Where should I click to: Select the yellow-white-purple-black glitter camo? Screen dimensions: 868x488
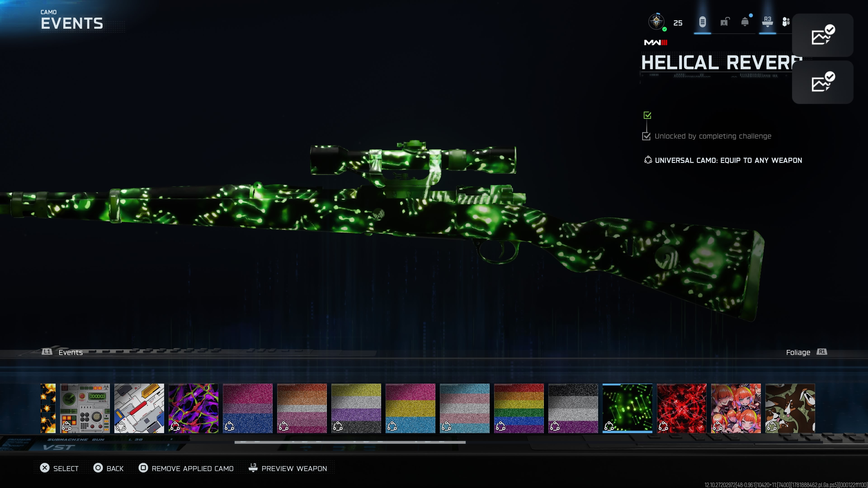point(356,408)
